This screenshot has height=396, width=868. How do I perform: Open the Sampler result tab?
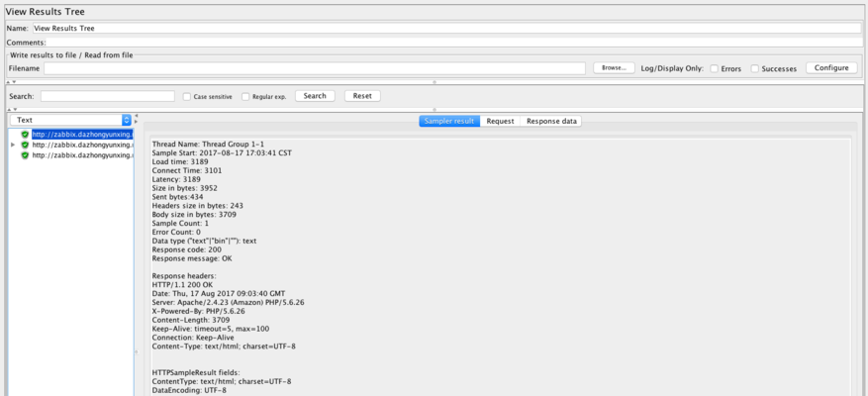click(449, 121)
